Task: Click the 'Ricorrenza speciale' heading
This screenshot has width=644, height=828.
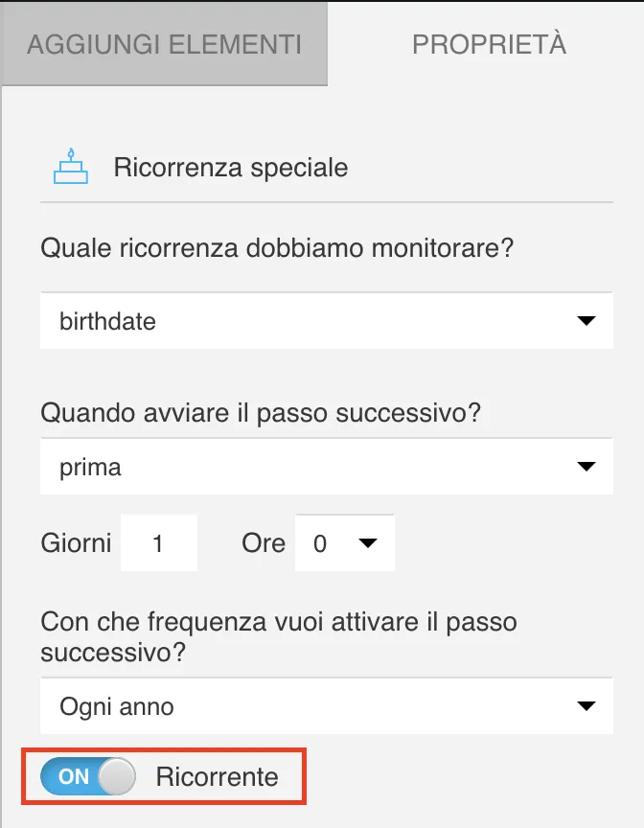Action: pyautogui.click(x=231, y=168)
